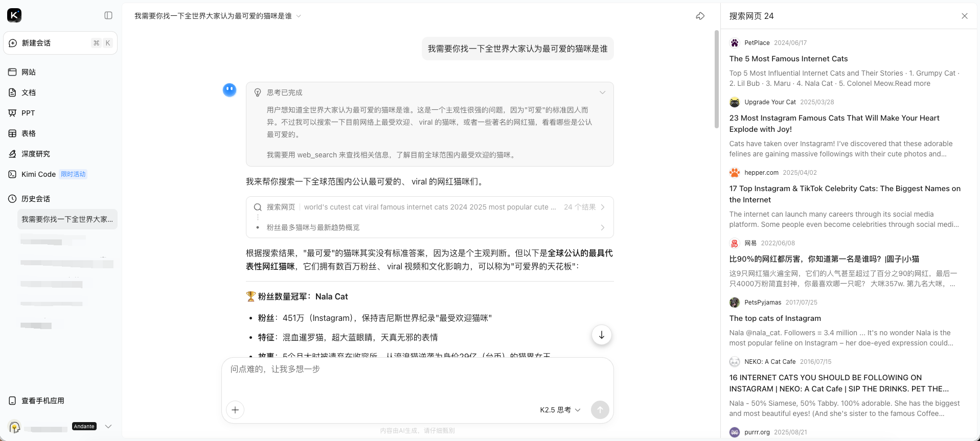Viewport: 980px width, 441px height.
Task: Open result 16 INTERNET CATS YOU SHOULD BE FOLLOWING
Action: tap(839, 383)
